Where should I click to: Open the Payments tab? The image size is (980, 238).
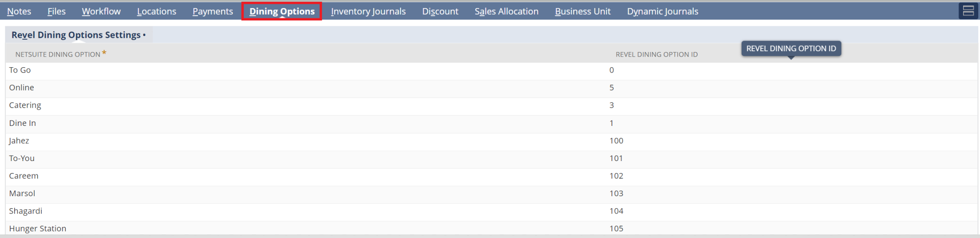point(213,11)
